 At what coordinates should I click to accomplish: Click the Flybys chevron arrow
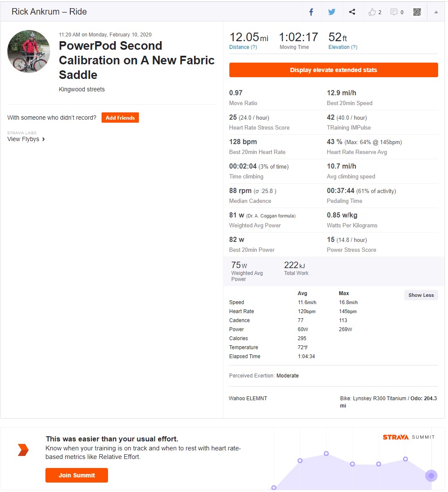pos(43,139)
